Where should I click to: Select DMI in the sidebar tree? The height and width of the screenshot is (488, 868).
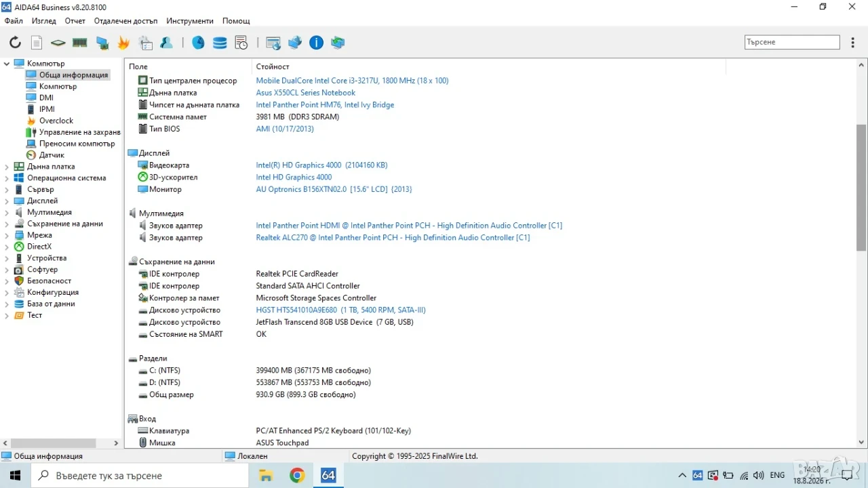tap(46, 98)
